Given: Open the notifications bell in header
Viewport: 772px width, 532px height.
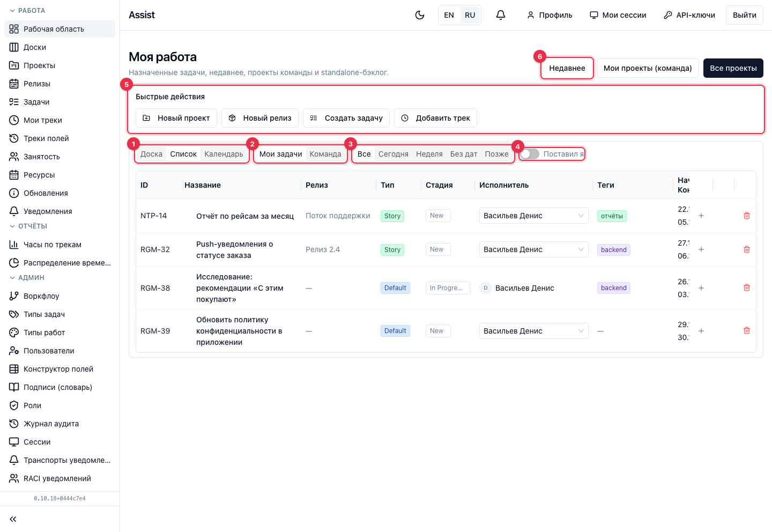Looking at the screenshot, I should click(501, 15).
